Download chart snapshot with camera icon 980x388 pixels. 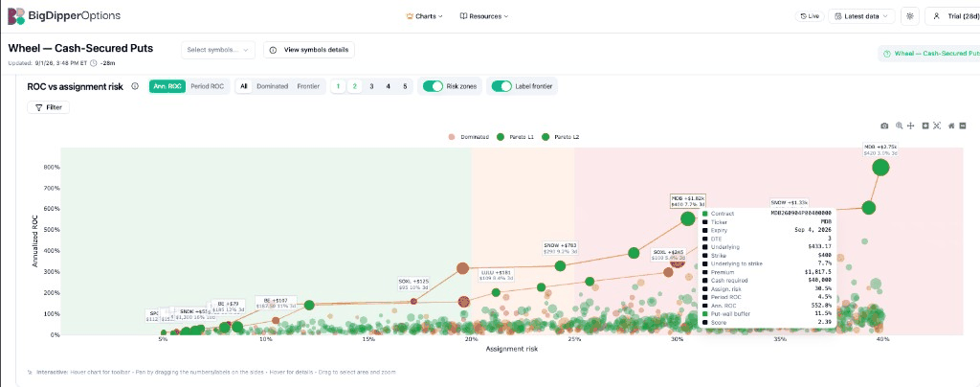pos(884,126)
